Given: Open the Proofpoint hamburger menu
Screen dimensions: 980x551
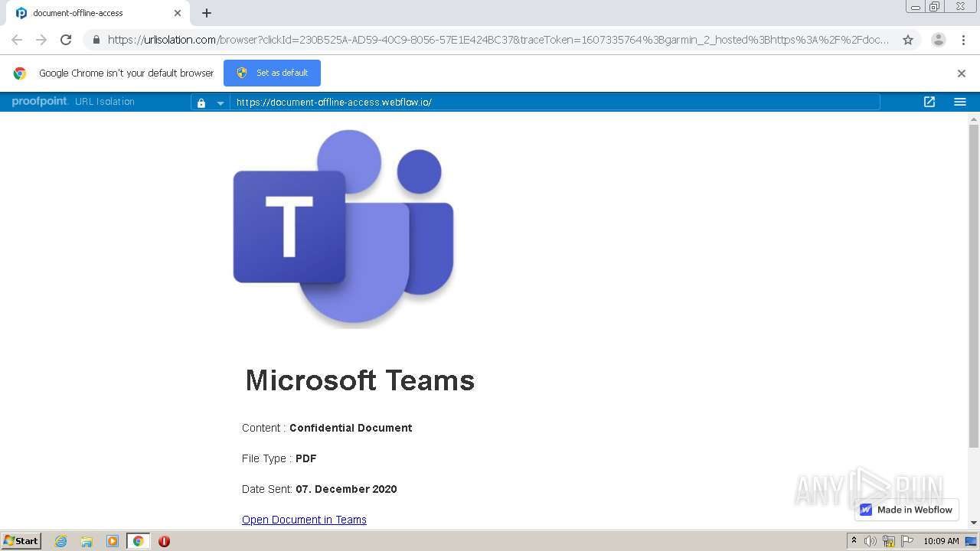Looking at the screenshot, I should 960,102.
